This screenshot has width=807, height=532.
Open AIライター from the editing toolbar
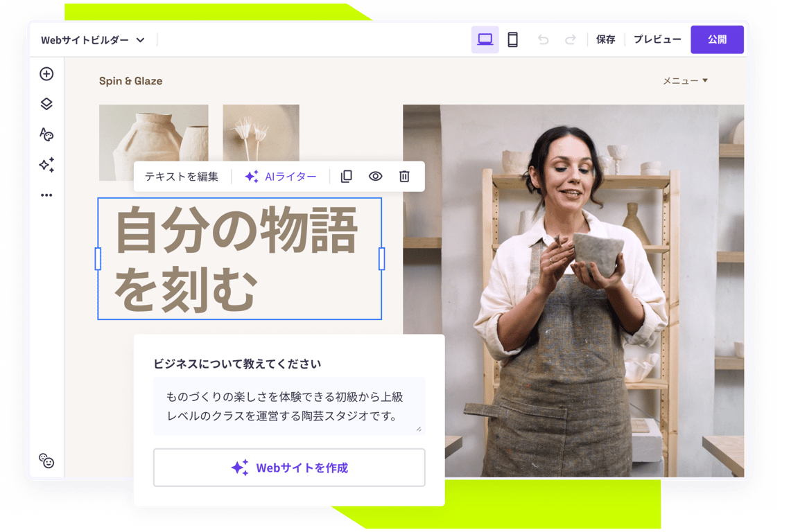pyautogui.click(x=281, y=176)
